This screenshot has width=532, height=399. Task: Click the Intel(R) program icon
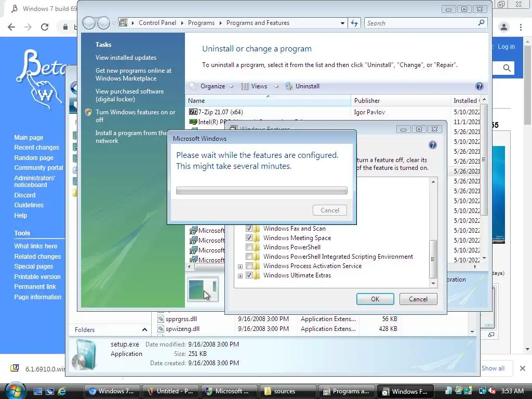coord(193,122)
